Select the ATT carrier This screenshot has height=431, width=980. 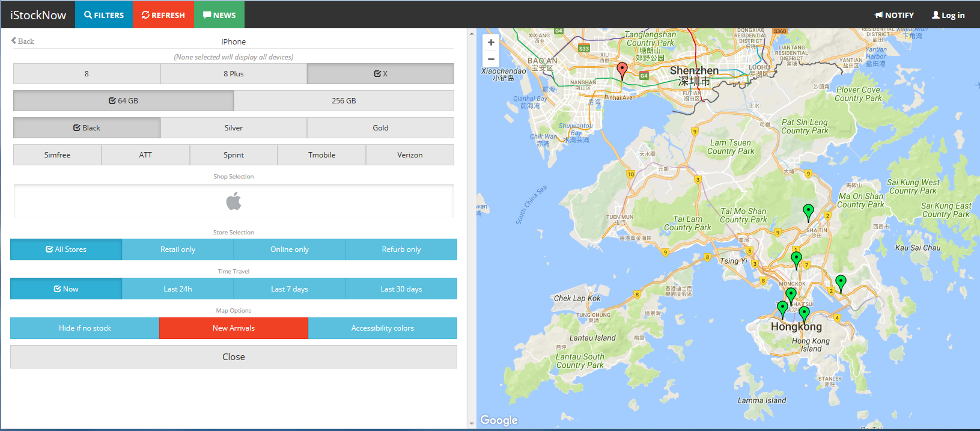coord(145,155)
